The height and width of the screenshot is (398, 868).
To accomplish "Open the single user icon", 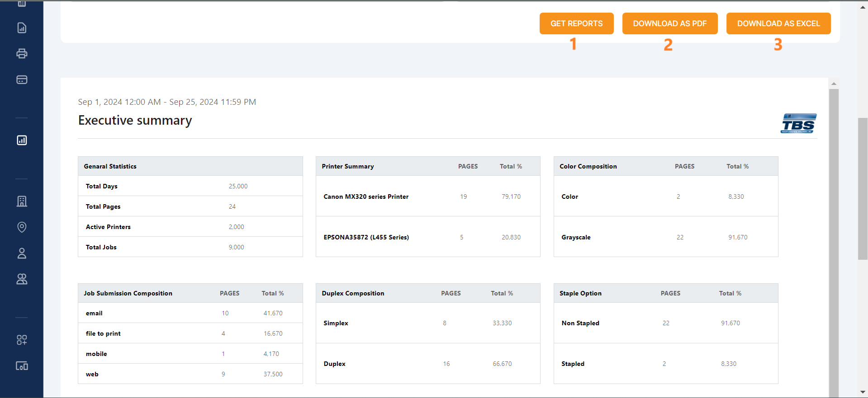I will coord(22,253).
